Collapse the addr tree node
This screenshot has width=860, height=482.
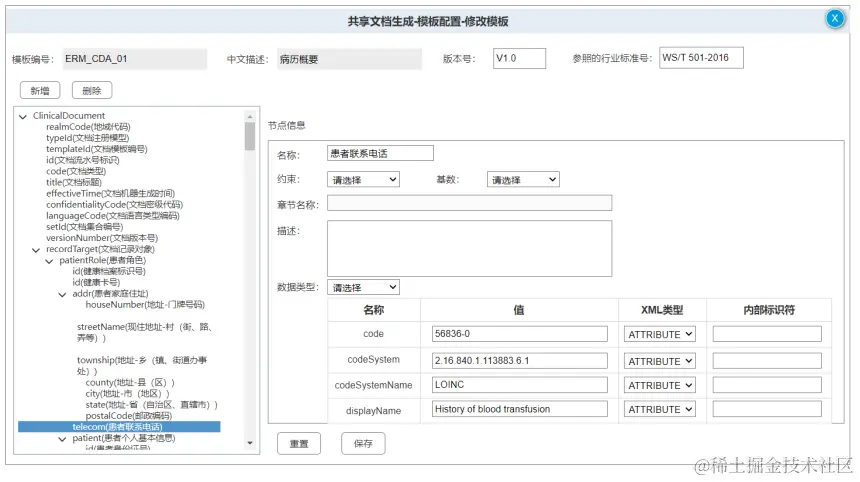click(x=63, y=294)
